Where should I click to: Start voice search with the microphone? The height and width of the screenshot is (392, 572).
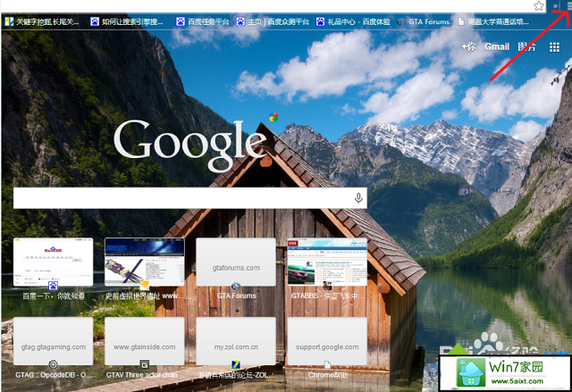[x=358, y=198]
